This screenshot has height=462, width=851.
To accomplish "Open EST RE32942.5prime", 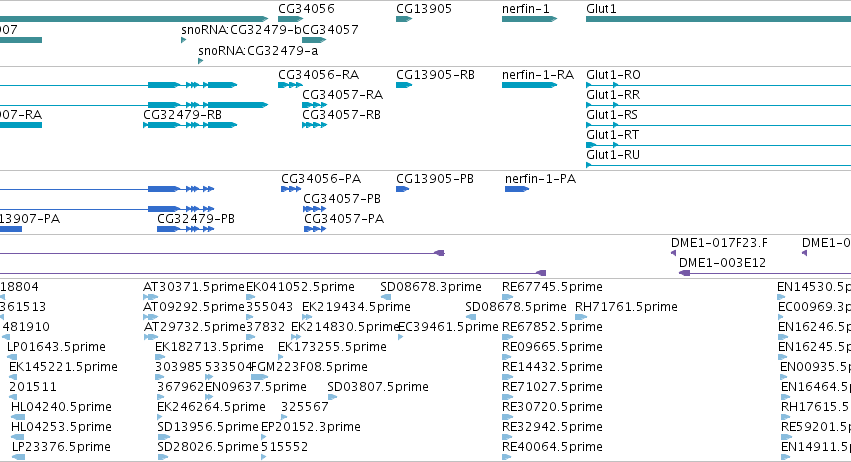I will (x=552, y=428).
